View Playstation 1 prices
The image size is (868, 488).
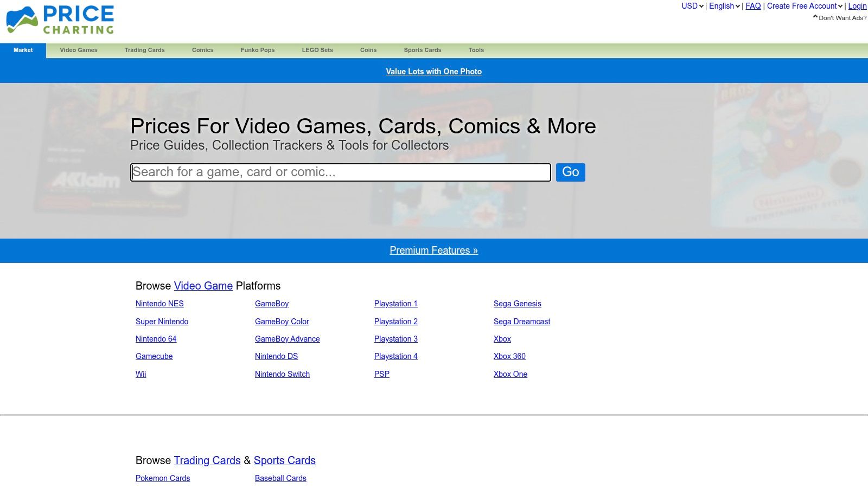[396, 304]
